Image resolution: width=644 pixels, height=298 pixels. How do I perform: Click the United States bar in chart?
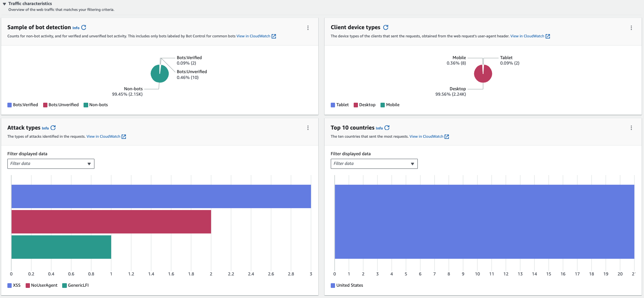[484, 222]
